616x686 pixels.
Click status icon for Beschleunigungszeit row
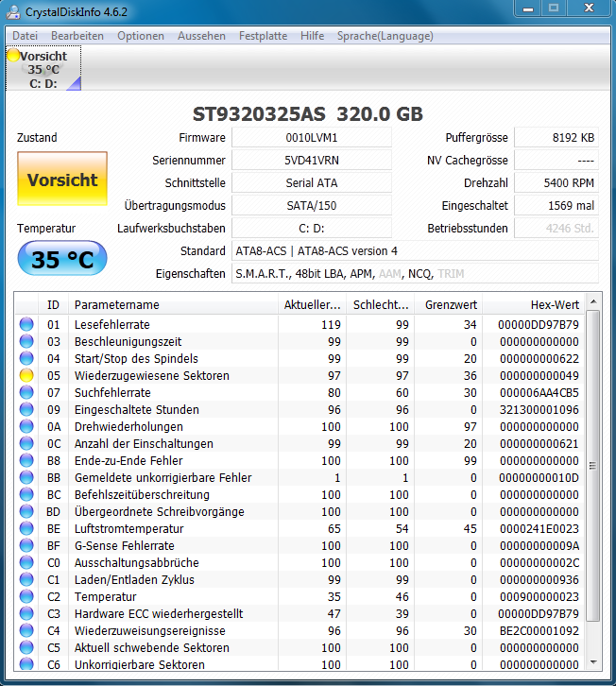click(x=26, y=341)
